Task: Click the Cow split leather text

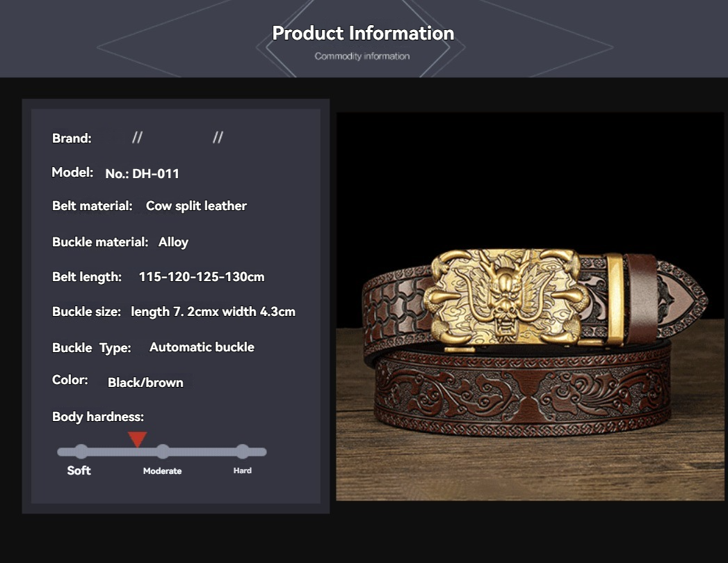Action: [x=196, y=206]
